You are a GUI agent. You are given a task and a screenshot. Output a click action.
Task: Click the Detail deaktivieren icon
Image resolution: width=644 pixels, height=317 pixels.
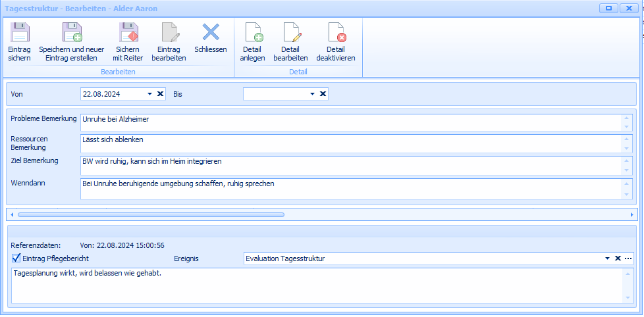[x=336, y=33]
